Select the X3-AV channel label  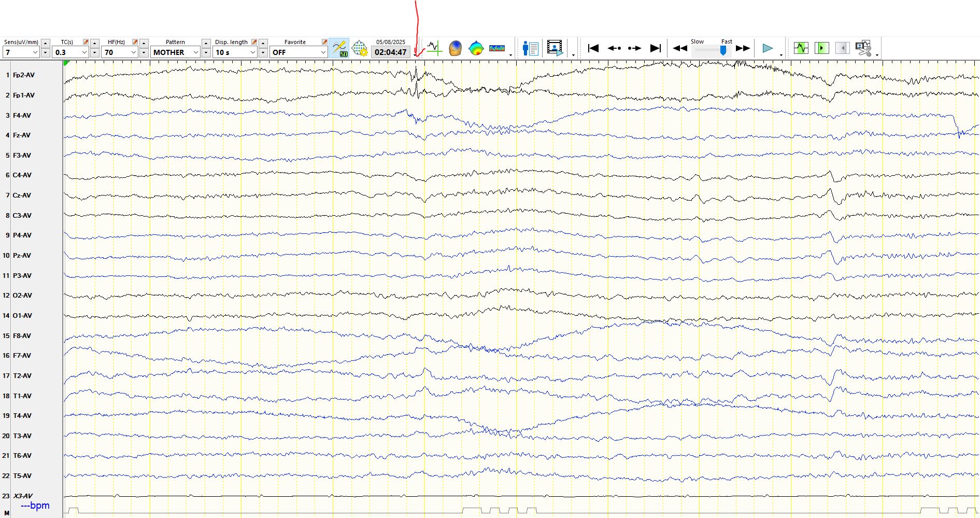22,496
